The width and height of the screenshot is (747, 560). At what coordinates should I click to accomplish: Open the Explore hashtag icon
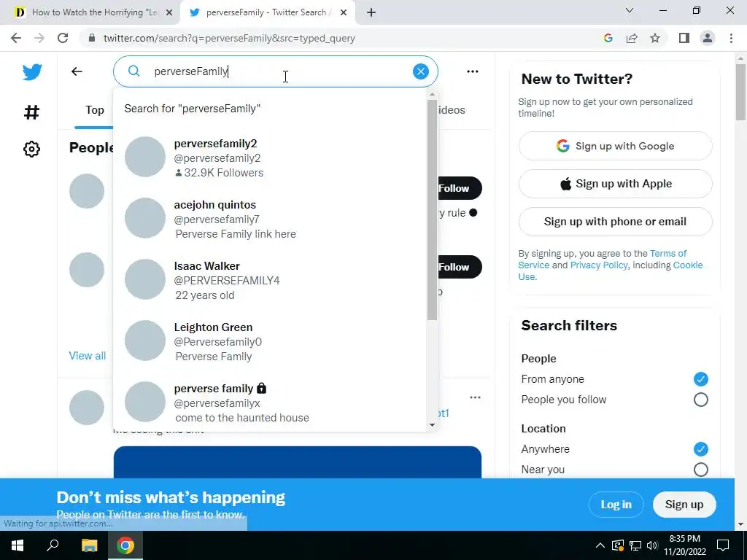(x=31, y=112)
